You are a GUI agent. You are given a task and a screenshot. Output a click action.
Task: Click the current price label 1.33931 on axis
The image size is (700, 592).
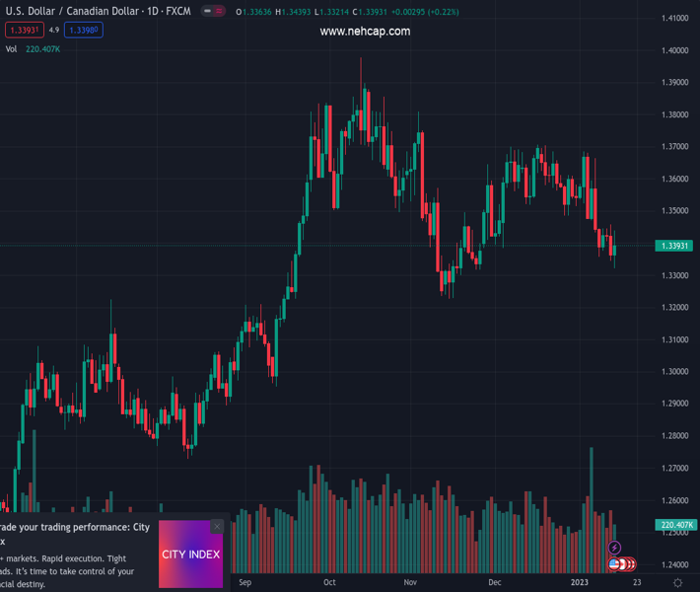[x=675, y=246]
